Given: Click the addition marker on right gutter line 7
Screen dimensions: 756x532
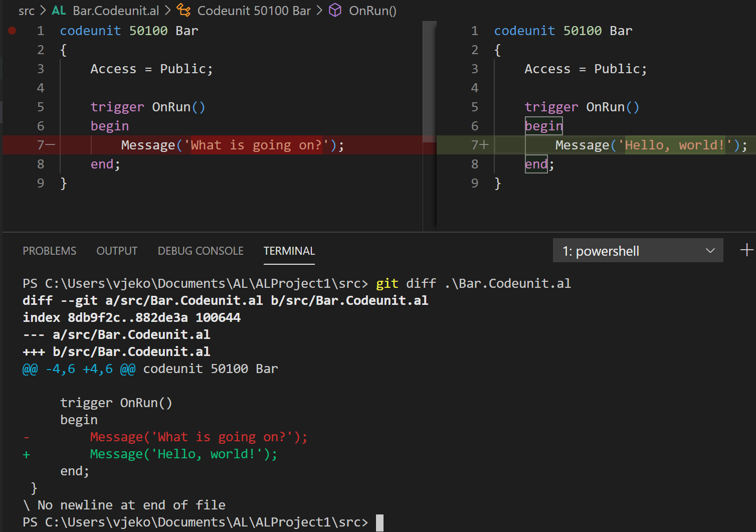Looking at the screenshot, I should 484,145.
